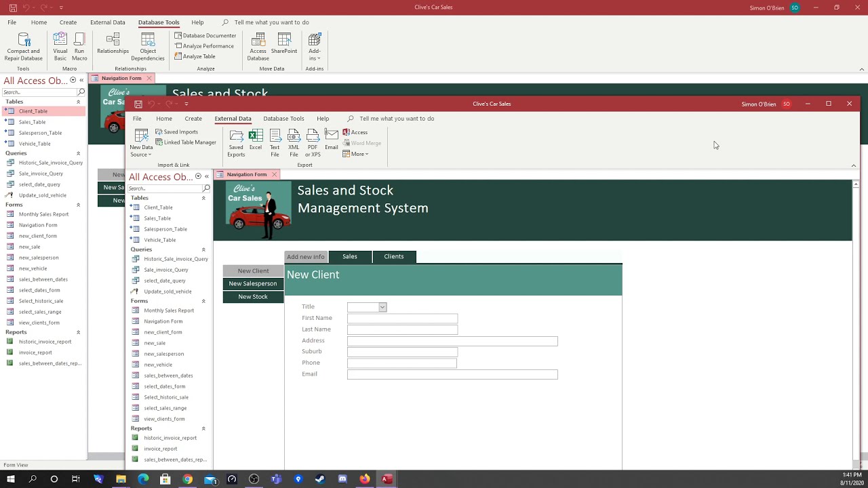The width and height of the screenshot is (868, 488).
Task: Collapse Forms group in front navigation pane
Action: [x=203, y=301]
